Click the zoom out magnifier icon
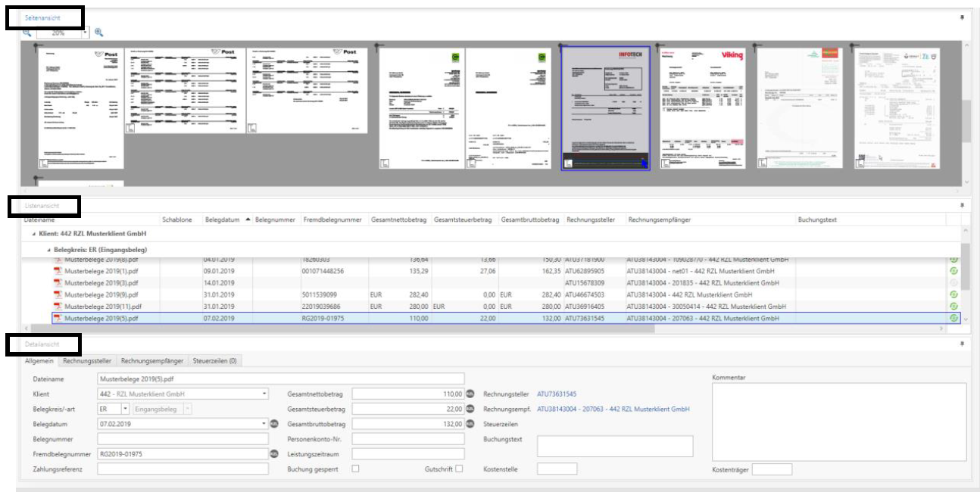 (x=27, y=33)
